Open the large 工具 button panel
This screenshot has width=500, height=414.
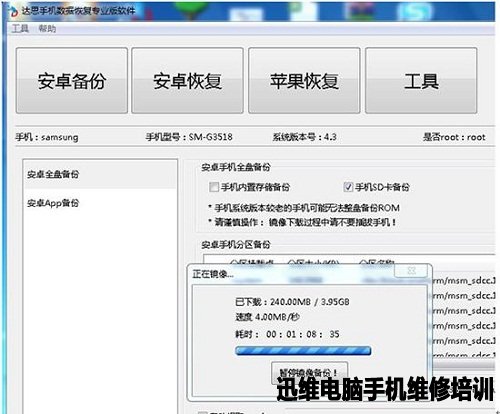point(421,80)
